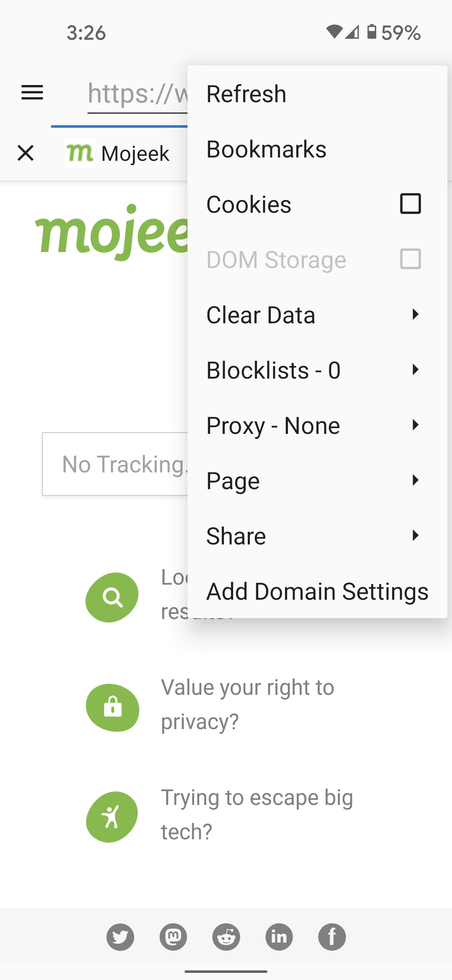Tap the Facebook footer icon

pos(332,937)
